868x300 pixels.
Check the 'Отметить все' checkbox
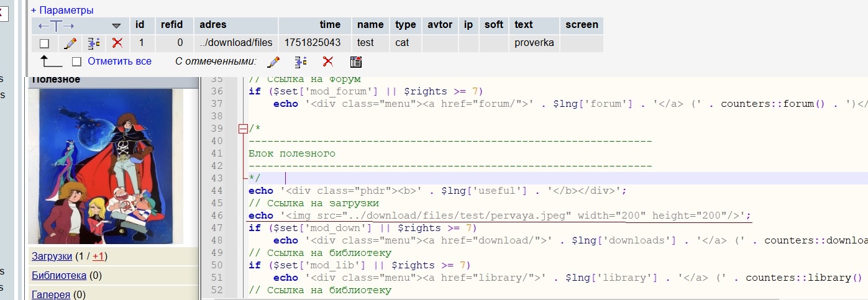[x=77, y=61]
